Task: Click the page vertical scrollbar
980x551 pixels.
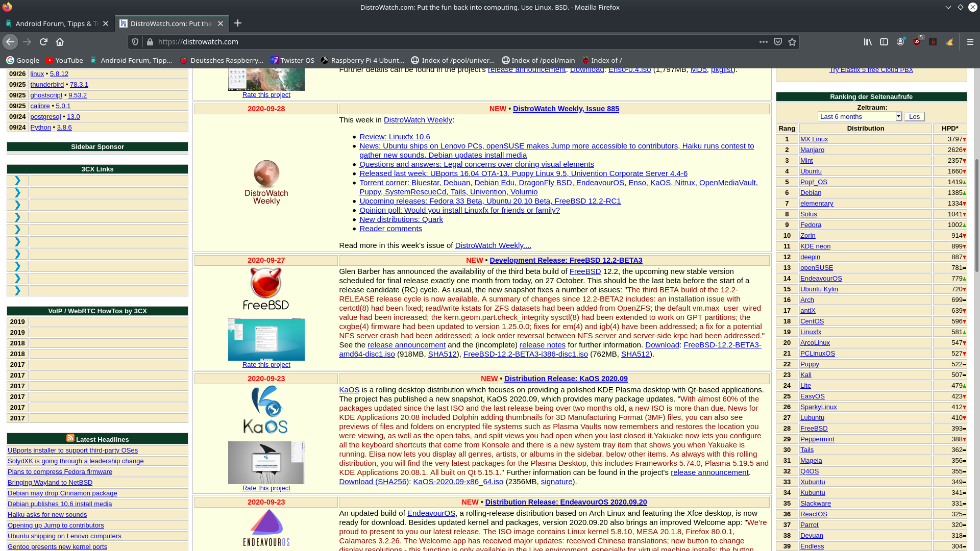Action: coord(976,214)
